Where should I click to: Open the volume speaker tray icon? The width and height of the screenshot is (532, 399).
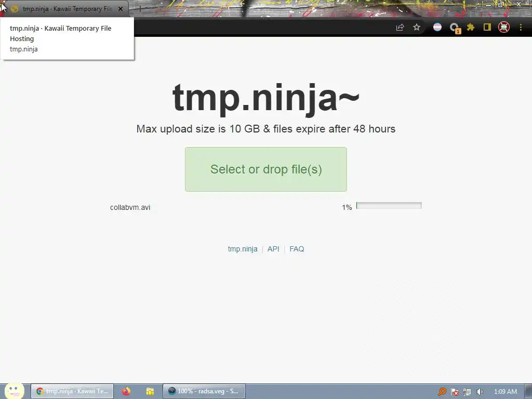tap(480, 392)
